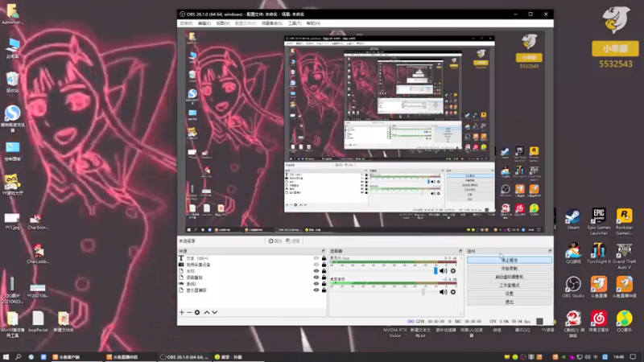This screenshot has height=362, width=644.
Task: Open bopfw.txt file on desktop
Action: point(38,321)
